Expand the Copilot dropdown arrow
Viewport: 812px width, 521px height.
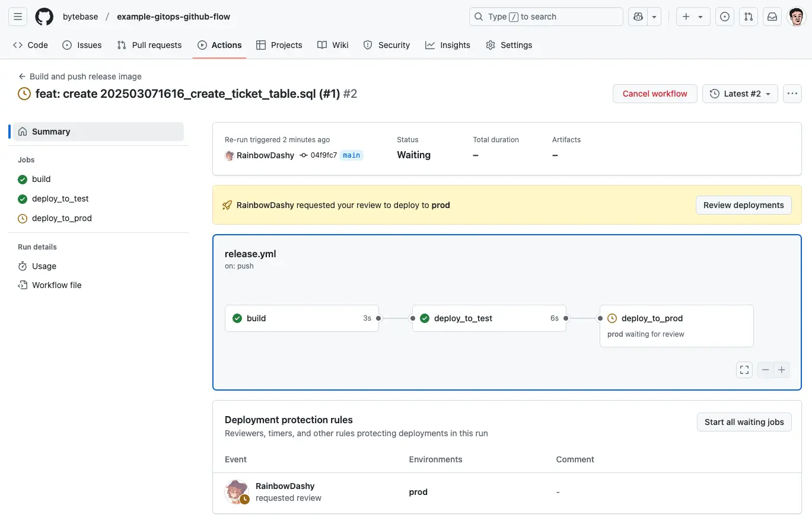(x=654, y=16)
